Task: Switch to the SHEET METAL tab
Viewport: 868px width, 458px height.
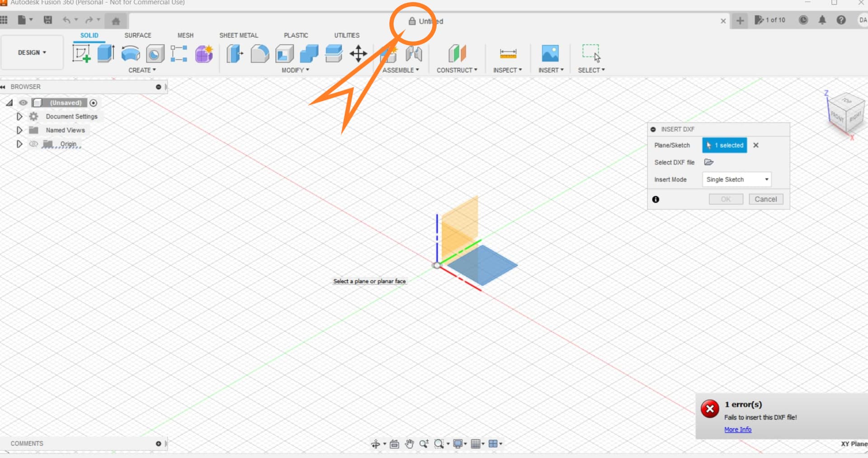Action: (239, 35)
